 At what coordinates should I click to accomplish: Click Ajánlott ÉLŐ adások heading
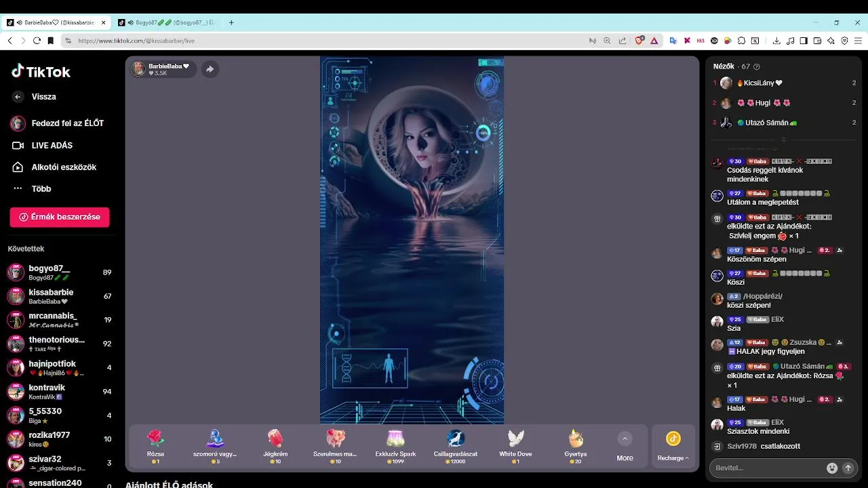click(x=169, y=485)
